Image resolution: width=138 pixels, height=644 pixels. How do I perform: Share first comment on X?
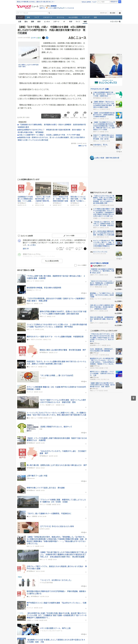click(85, 249)
